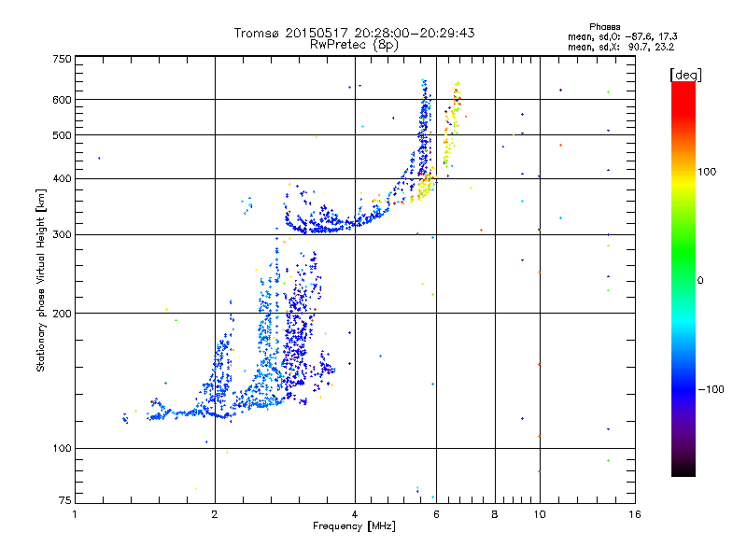Click the '[deg]' colorbar unit label

click(x=685, y=75)
